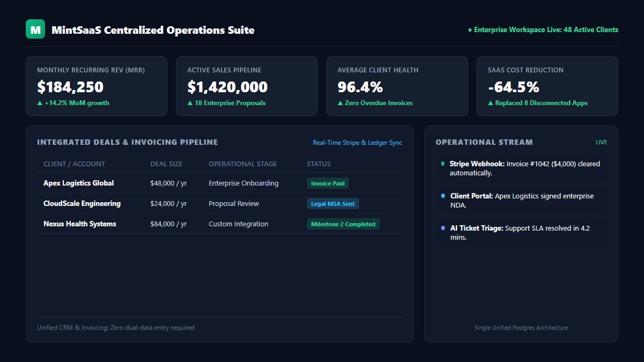Click the Custom Integration stage cell
The width and height of the screenshot is (644, 362).
(x=238, y=224)
